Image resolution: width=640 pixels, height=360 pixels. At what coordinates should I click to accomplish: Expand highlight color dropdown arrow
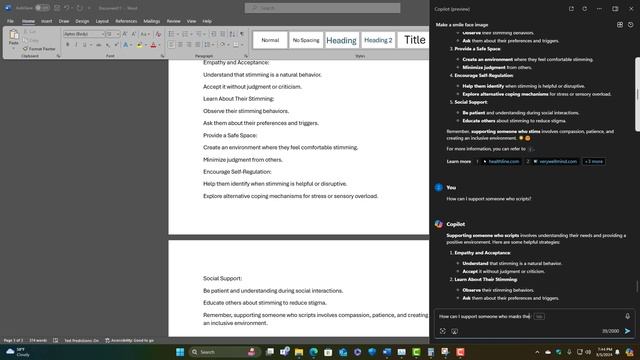pyautogui.click(x=146, y=45)
